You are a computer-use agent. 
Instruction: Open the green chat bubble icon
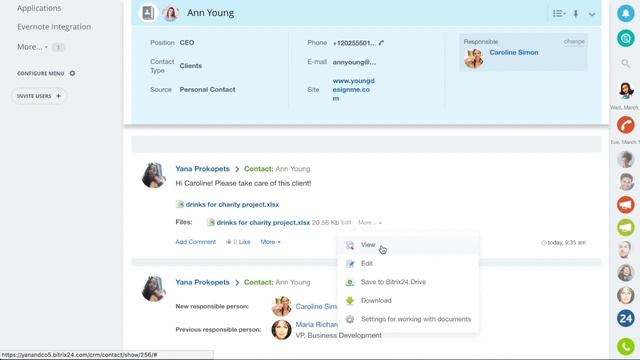[x=625, y=227]
